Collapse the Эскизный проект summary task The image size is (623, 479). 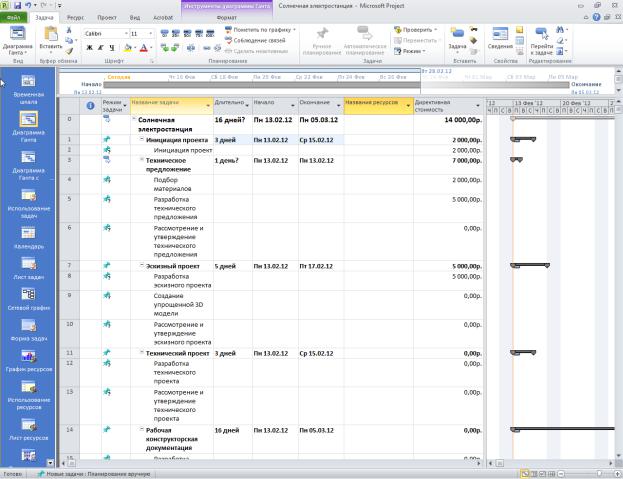[x=141, y=265]
